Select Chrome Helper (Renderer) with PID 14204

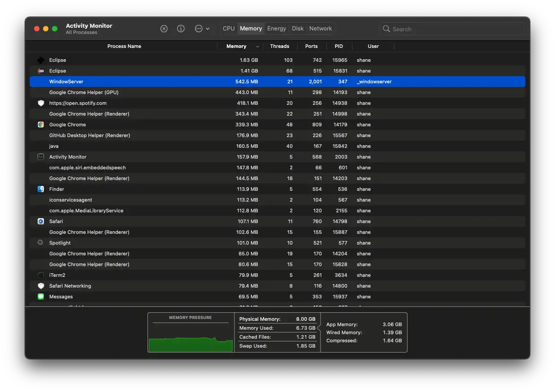[277, 254]
